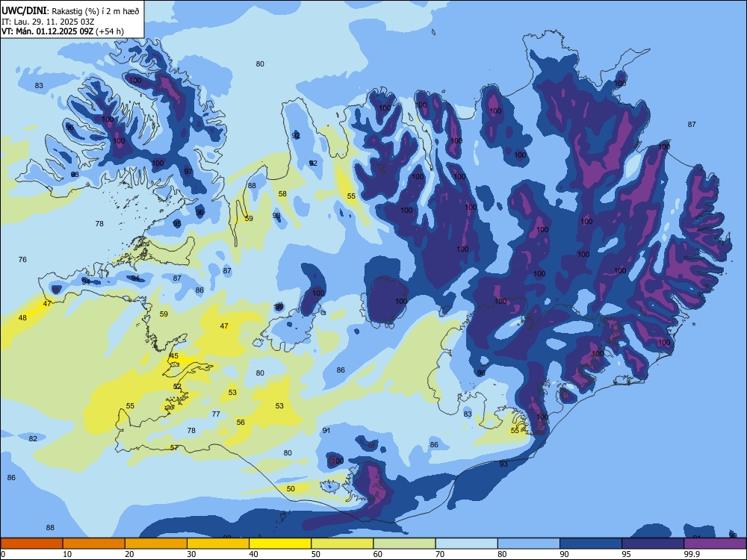
Task: Click the dark orange 0–10 legend swatch
Action: click(x=31, y=544)
